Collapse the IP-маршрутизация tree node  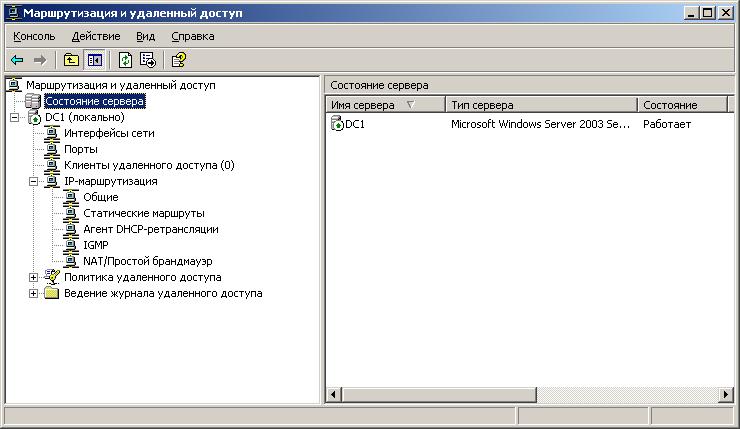point(34,182)
